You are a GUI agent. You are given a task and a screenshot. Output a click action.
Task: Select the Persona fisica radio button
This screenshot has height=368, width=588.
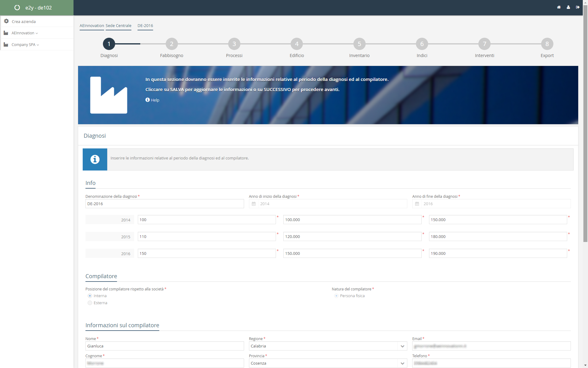pyautogui.click(x=336, y=296)
